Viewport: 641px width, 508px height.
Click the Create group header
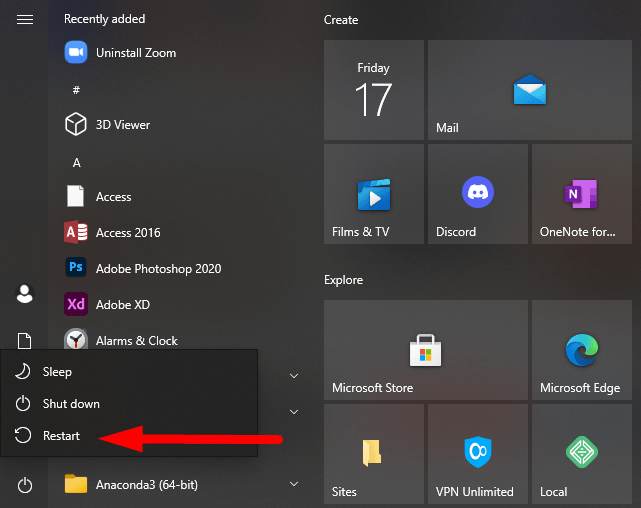click(341, 20)
